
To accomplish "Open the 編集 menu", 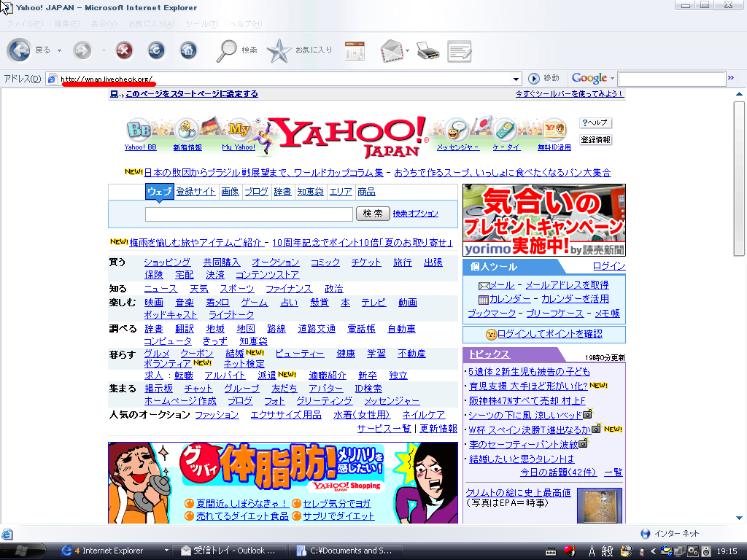I will tap(66, 24).
